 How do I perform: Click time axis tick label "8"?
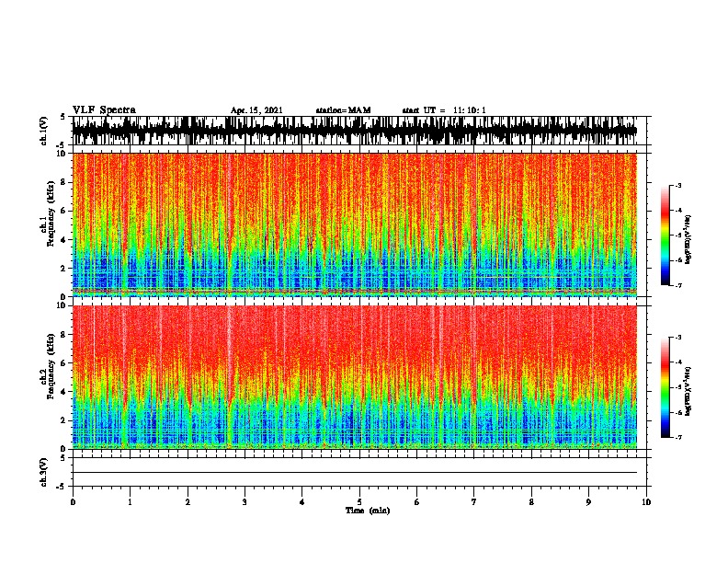click(531, 502)
